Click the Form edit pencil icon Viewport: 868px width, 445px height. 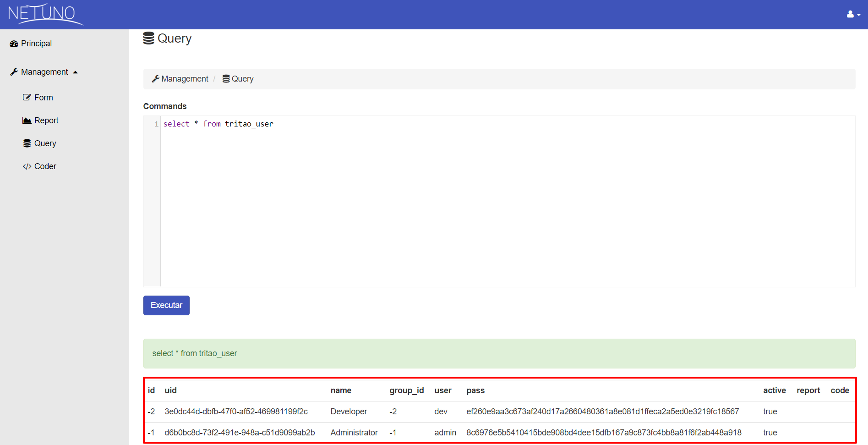click(27, 97)
